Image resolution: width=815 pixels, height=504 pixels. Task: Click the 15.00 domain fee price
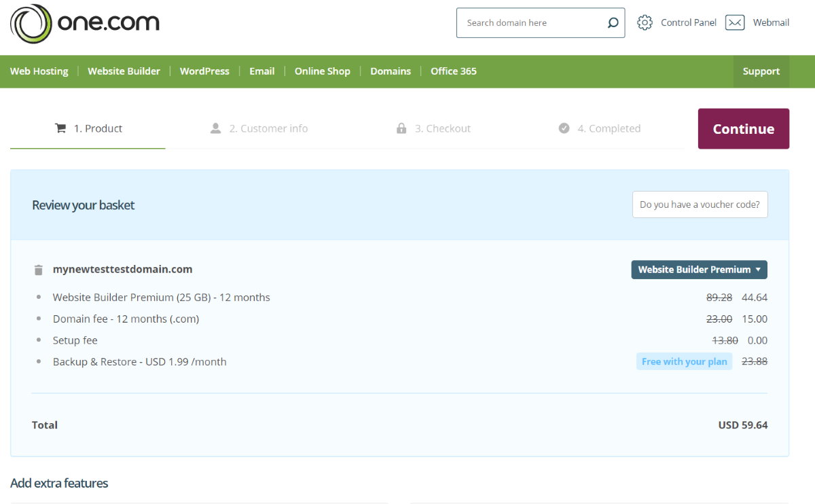[755, 319]
